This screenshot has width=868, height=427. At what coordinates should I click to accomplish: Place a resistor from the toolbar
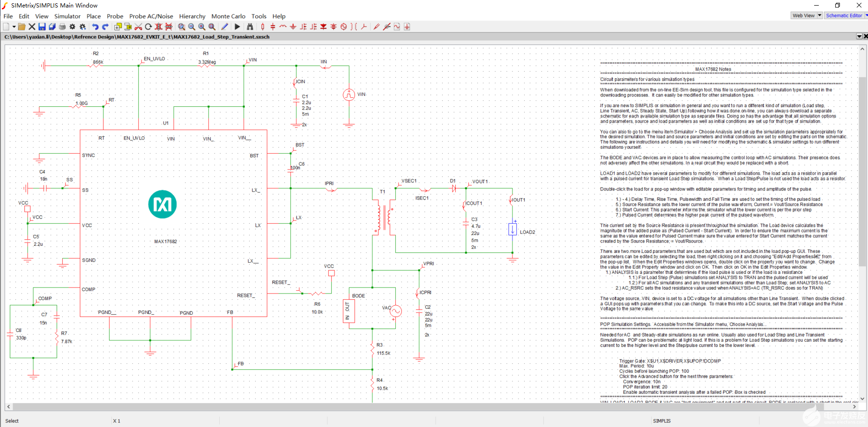263,27
